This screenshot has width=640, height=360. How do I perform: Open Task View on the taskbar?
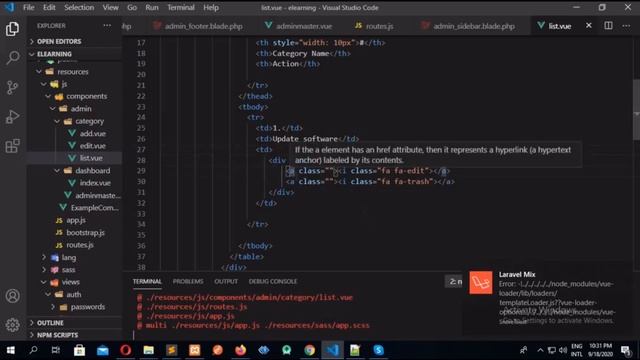[x=56, y=350]
